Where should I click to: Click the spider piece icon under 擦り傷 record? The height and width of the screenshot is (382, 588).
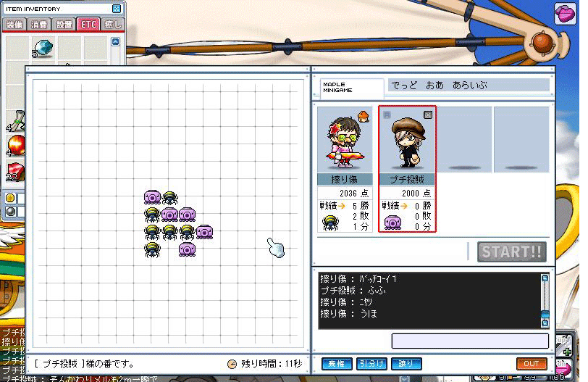point(330,222)
